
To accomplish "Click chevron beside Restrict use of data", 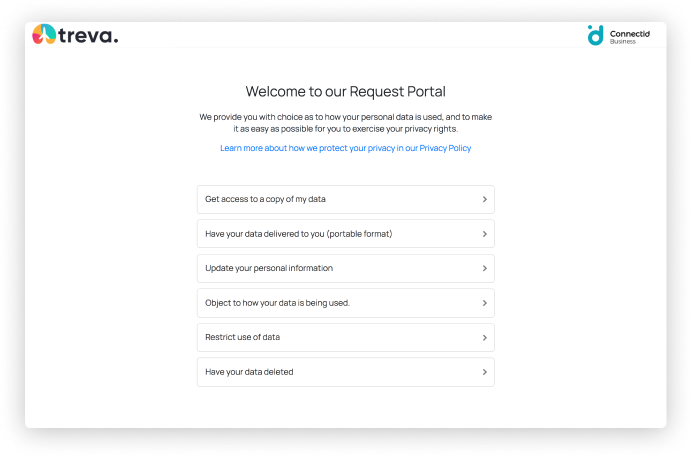I will (x=484, y=337).
